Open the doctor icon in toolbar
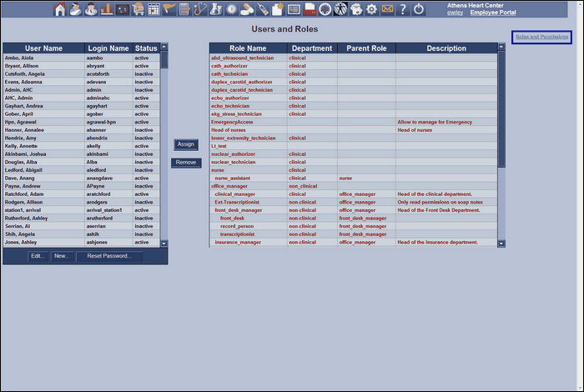584x392 pixels. point(91,9)
